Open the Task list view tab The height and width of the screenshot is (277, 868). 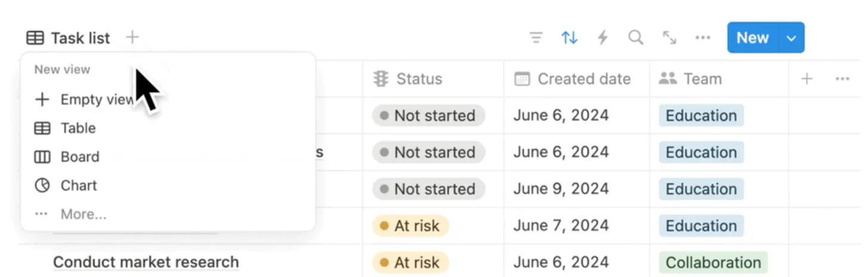69,38
